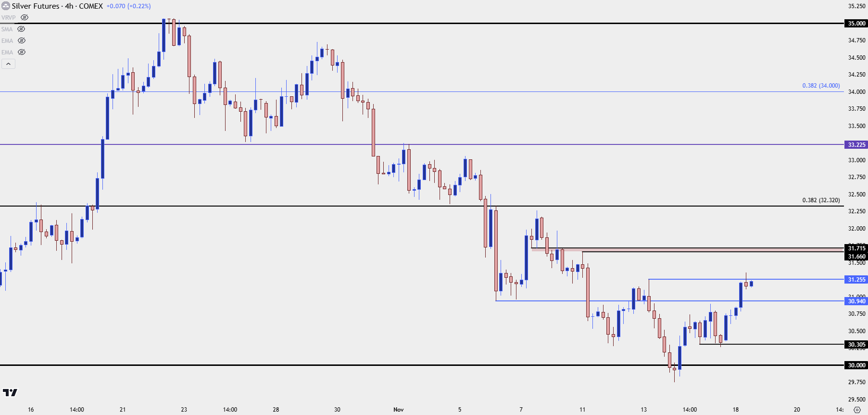Select the SMA indicator label

click(x=7, y=29)
